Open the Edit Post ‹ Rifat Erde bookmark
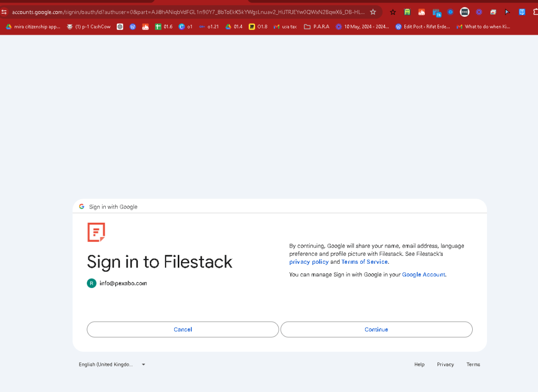538x392 pixels. [x=423, y=26]
